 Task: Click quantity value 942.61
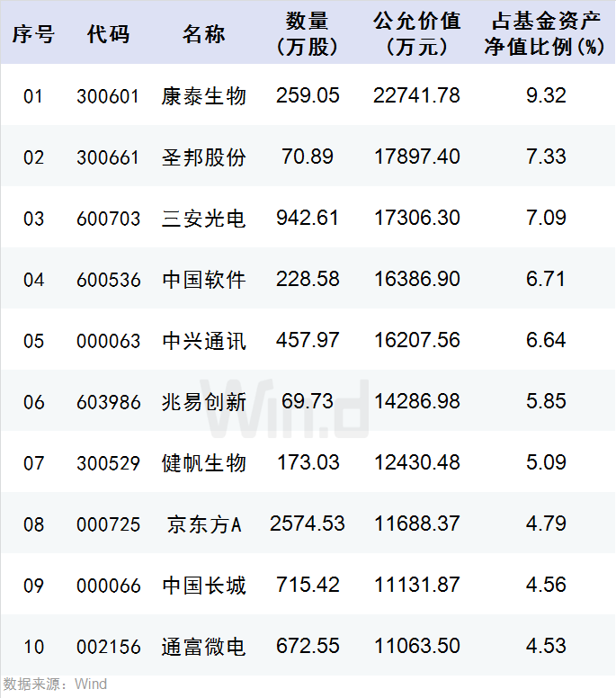(308, 218)
